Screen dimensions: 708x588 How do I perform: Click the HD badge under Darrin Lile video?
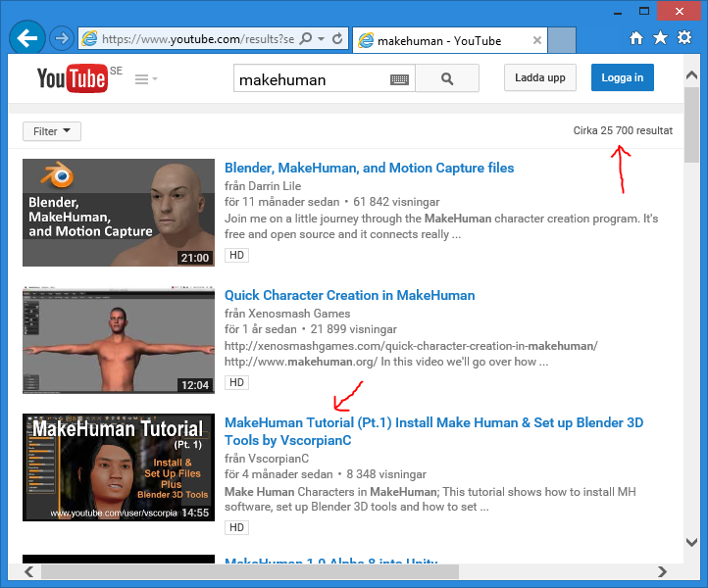pos(236,255)
